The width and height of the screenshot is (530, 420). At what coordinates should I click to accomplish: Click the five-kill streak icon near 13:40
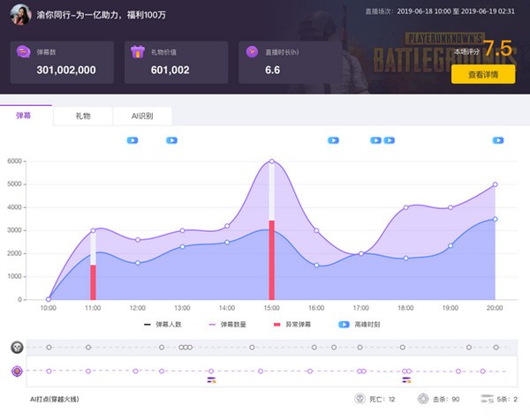(x=212, y=379)
